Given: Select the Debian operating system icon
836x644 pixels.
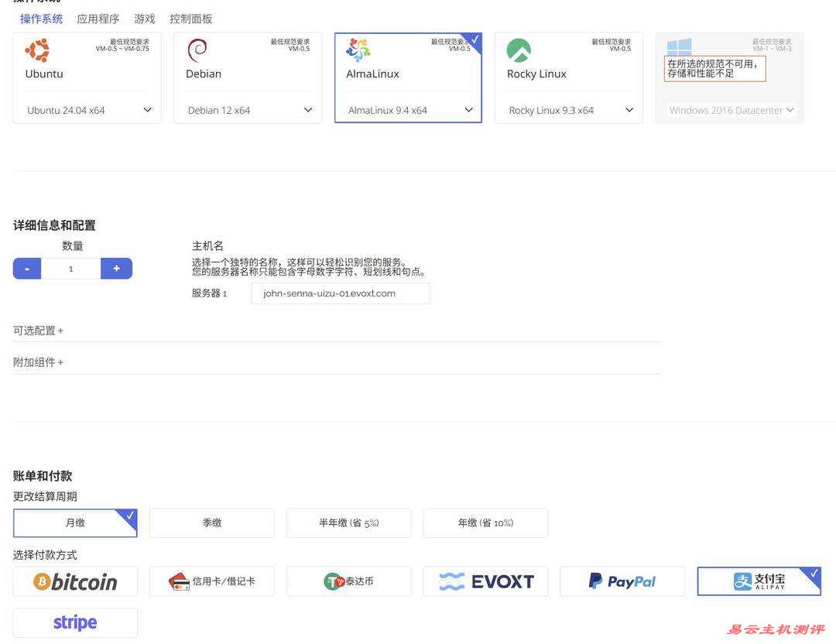Looking at the screenshot, I should tap(196, 48).
